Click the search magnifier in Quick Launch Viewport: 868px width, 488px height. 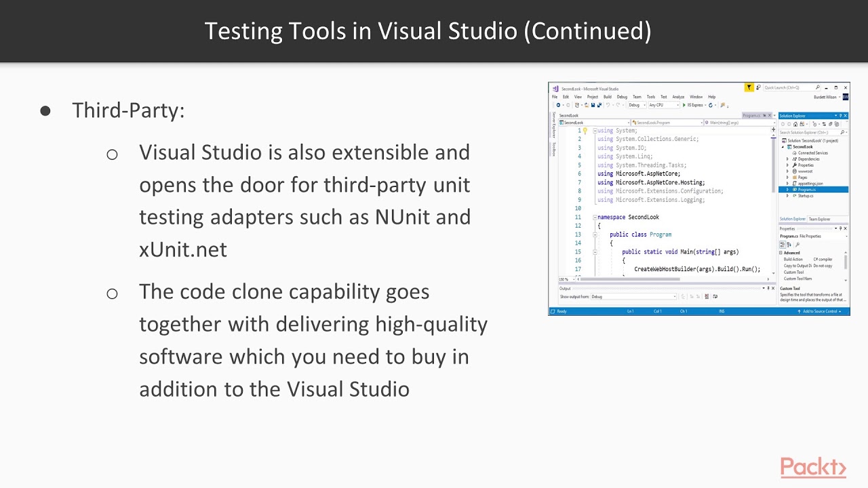(817, 87)
